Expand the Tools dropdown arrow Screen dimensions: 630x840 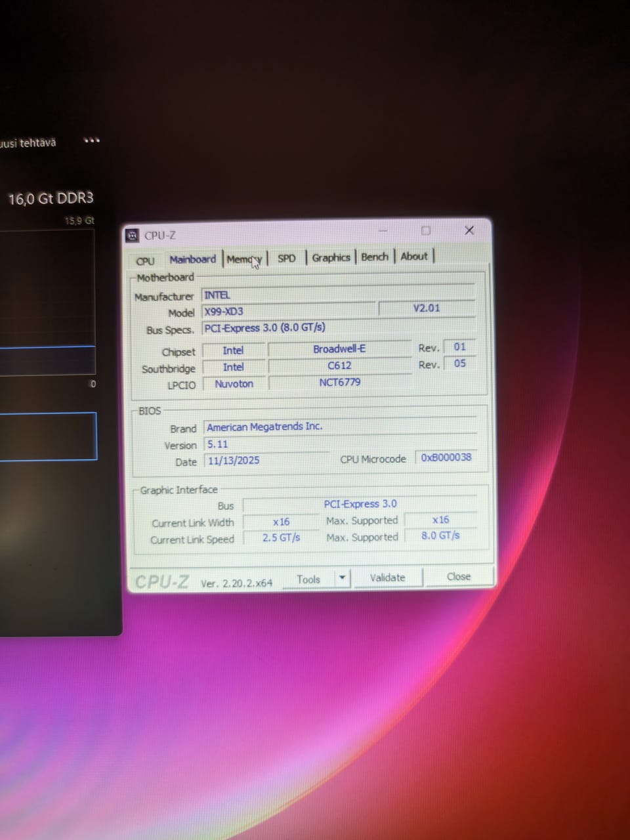click(342, 578)
